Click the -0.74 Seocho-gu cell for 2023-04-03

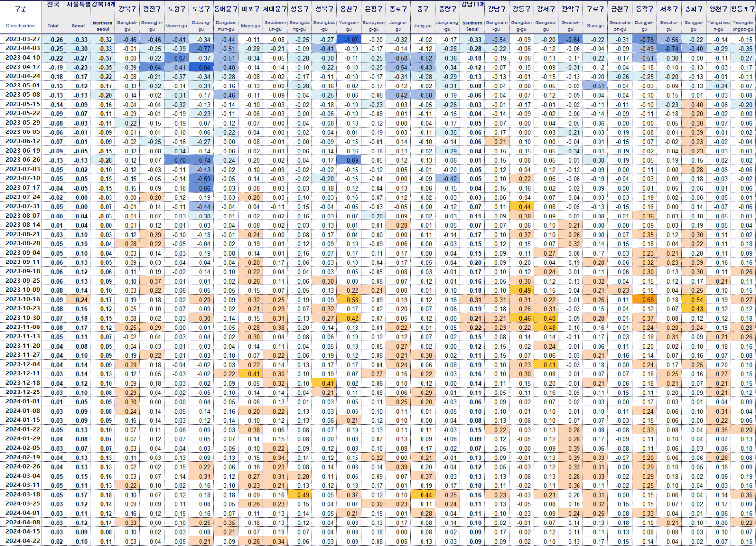(668, 49)
